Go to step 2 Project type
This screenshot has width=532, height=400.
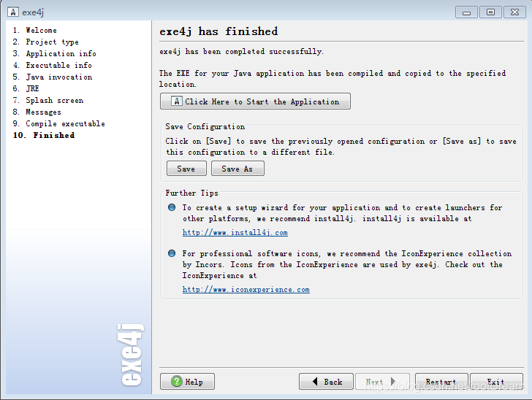(45, 42)
